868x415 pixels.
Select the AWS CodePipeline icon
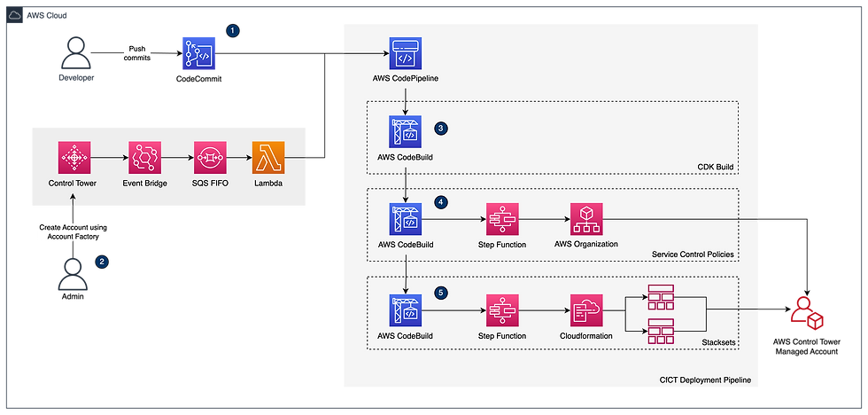(406, 53)
